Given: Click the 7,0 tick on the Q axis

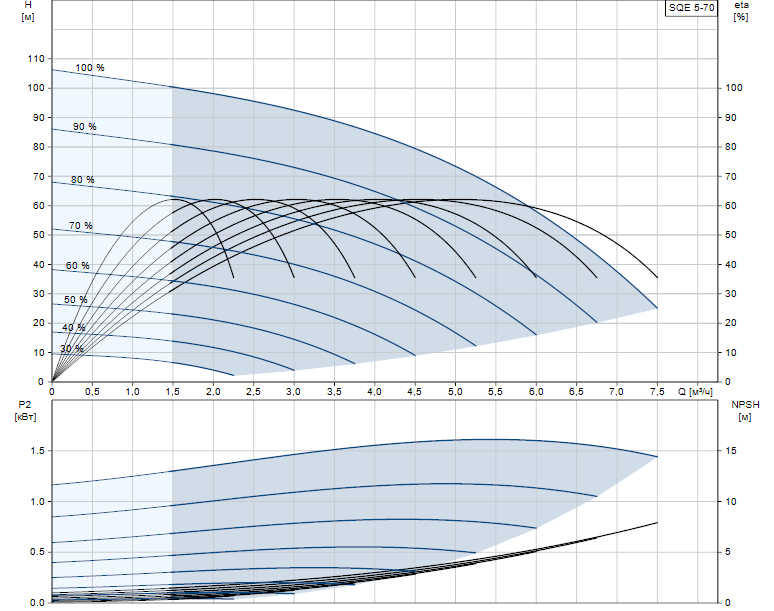Looking at the screenshot, I should click(617, 392).
